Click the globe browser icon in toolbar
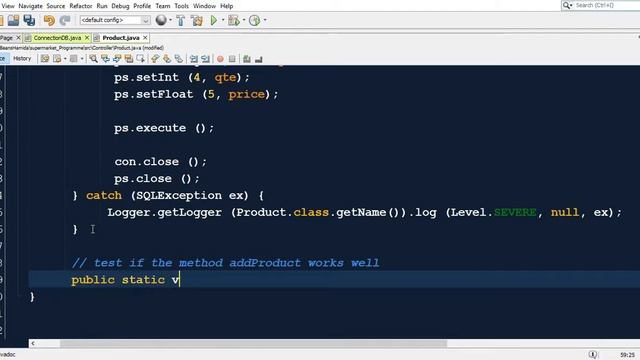 tap(161, 20)
